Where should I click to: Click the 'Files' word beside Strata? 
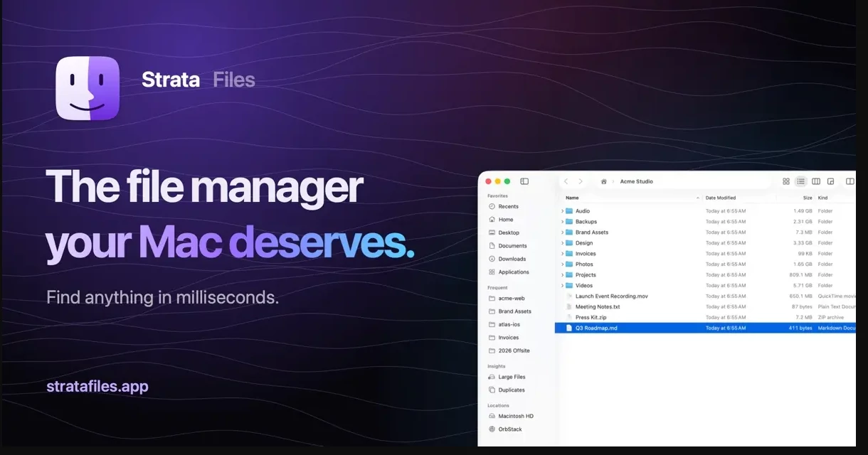coord(234,80)
